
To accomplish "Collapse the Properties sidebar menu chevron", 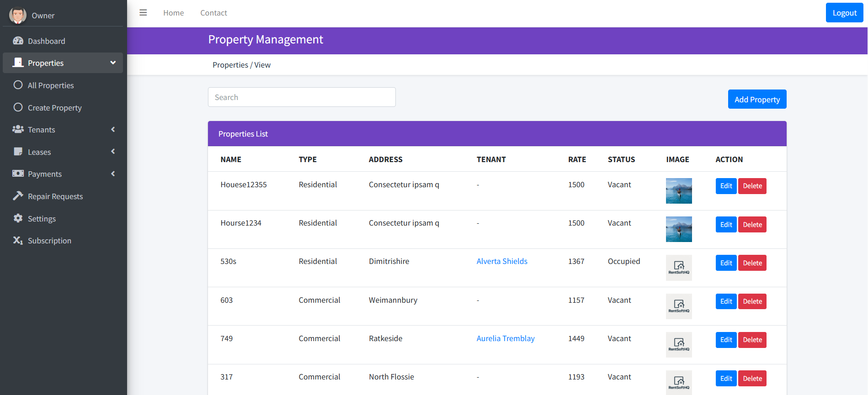I will click(113, 63).
